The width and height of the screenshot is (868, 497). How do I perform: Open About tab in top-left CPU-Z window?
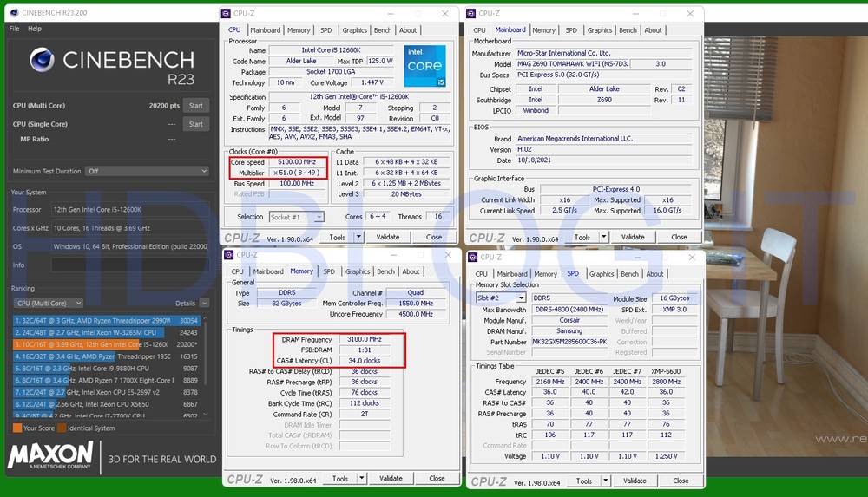408,30
